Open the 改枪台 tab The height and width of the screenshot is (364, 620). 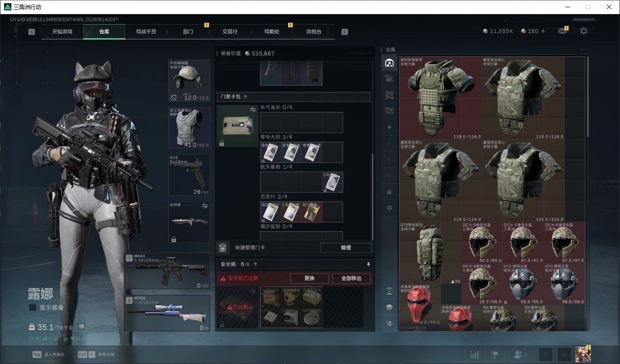(314, 32)
